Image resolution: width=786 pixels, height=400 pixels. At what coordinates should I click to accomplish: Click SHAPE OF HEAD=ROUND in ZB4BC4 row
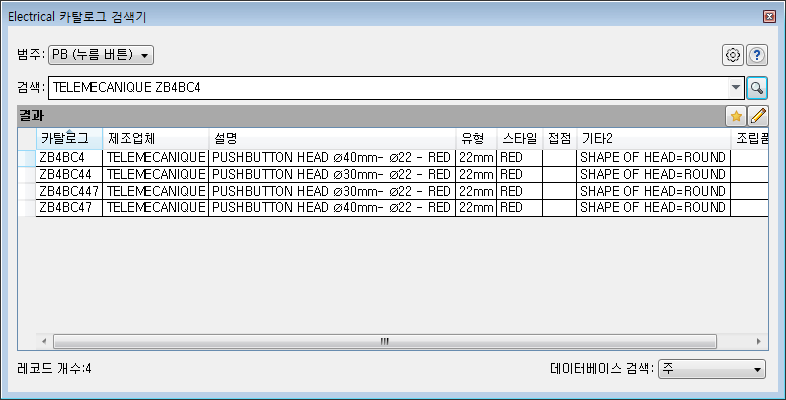click(x=654, y=157)
